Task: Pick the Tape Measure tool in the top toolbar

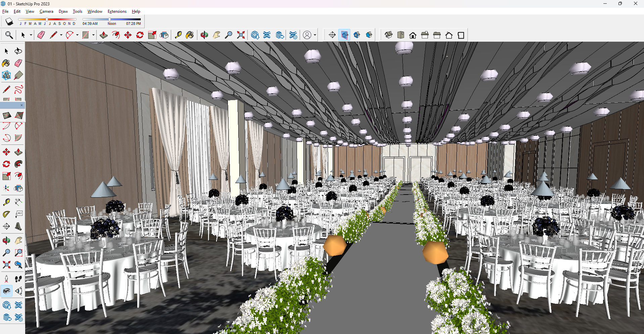Action: click(178, 35)
